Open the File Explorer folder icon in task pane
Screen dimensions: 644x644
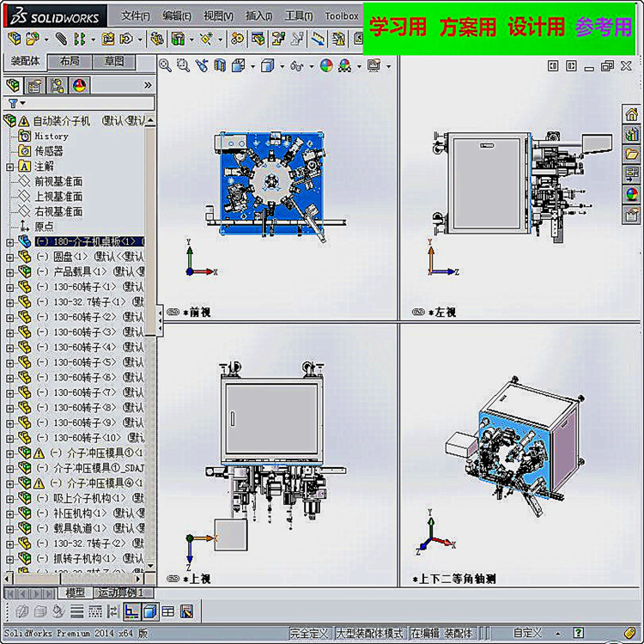[632, 154]
